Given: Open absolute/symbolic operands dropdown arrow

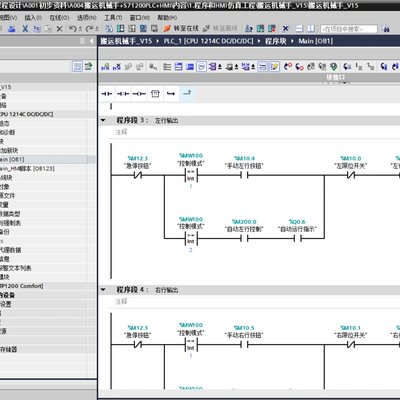Looking at the screenshot, I should tap(220, 67).
